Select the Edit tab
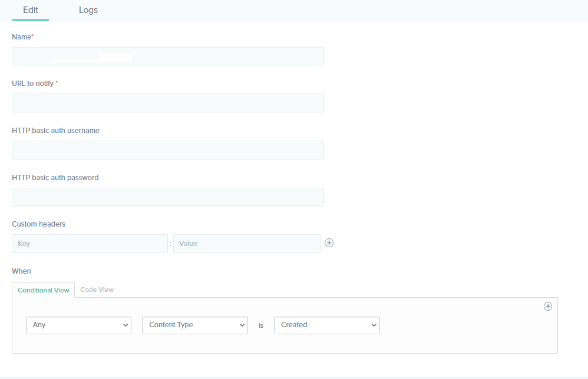Screen dimensions: 588x379 [x=31, y=10]
